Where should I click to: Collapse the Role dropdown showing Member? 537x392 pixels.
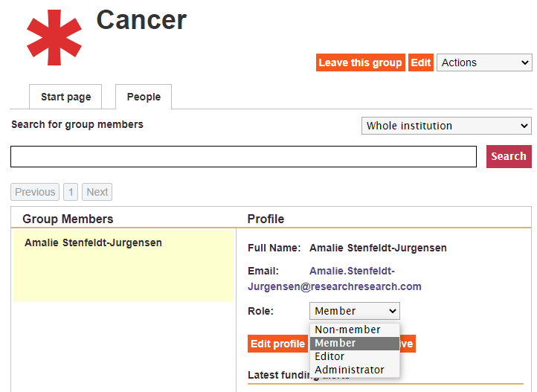click(x=354, y=312)
